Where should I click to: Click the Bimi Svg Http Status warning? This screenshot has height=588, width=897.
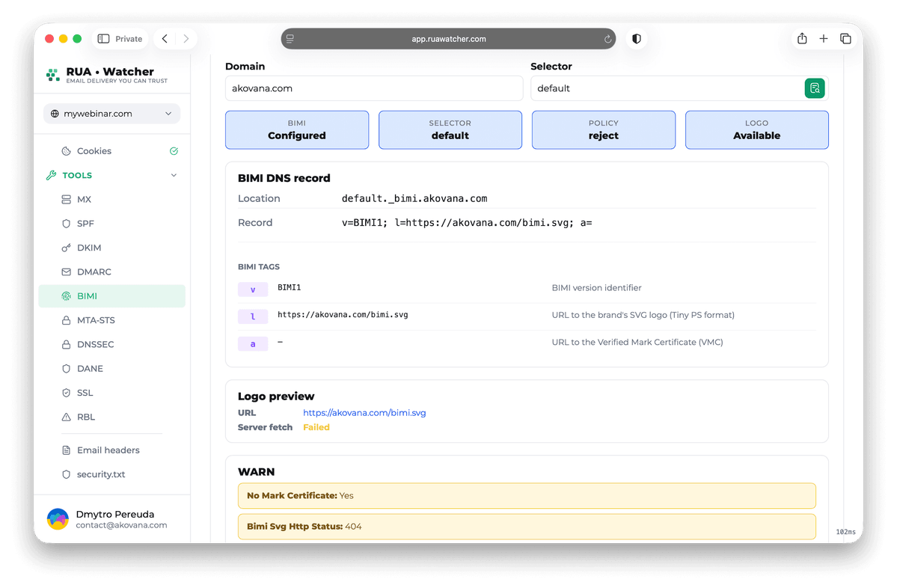527,526
